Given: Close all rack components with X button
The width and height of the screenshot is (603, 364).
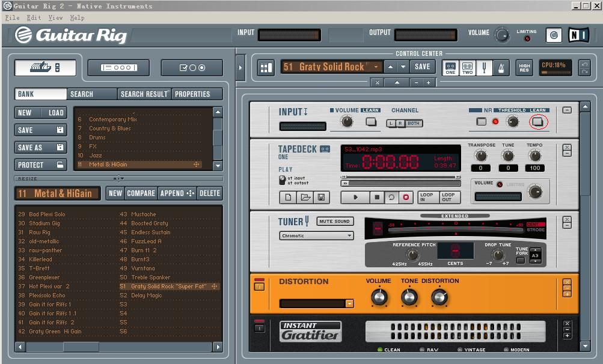Looking at the screenshot, I should (378, 82).
